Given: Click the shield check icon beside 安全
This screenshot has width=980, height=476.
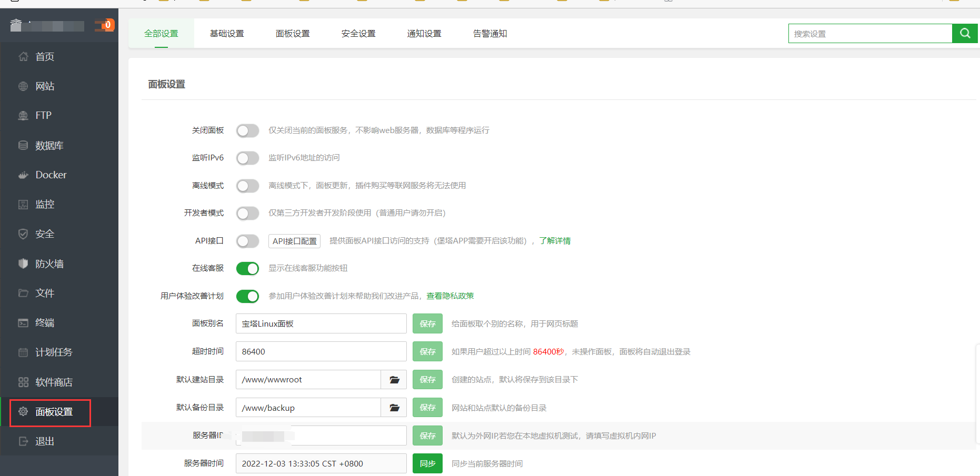Looking at the screenshot, I should (23, 234).
